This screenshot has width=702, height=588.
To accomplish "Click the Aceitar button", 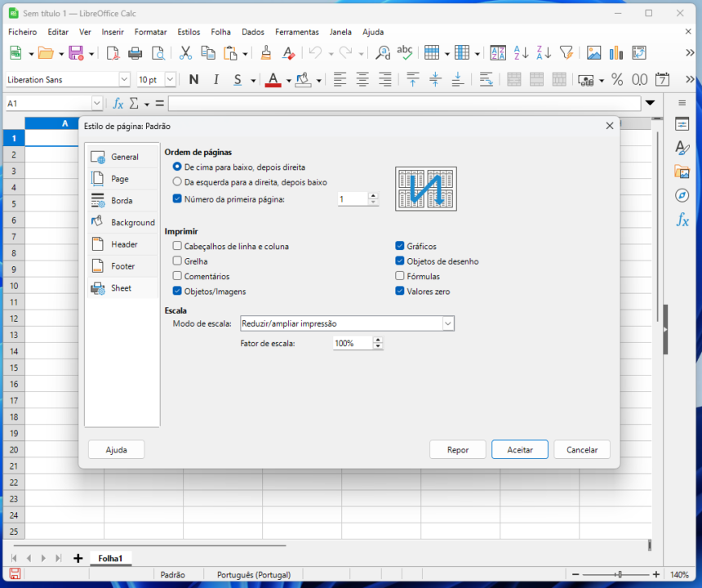I will click(519, 450).
